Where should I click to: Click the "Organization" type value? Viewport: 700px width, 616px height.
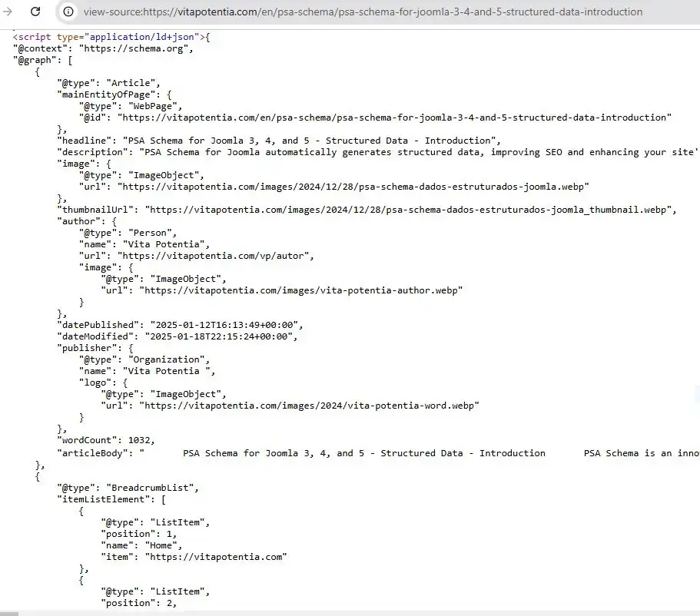tap(169, 359)
